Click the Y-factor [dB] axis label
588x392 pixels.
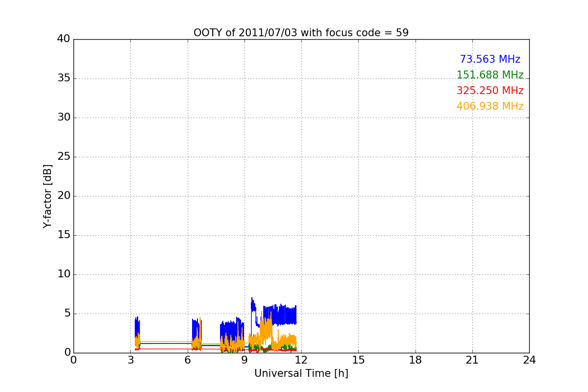(x=48, y=196)
